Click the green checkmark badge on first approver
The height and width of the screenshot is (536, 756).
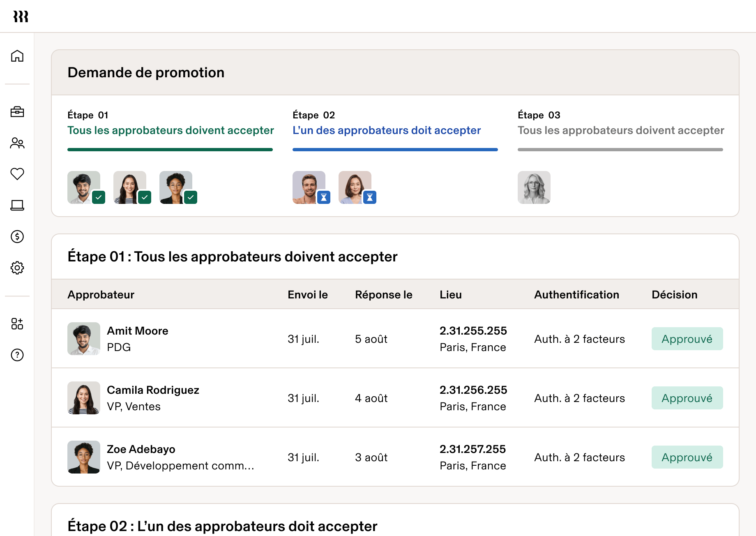[99, 198]
